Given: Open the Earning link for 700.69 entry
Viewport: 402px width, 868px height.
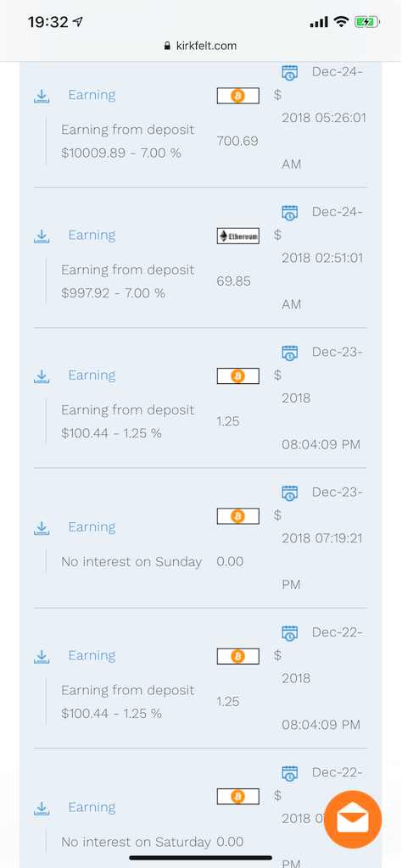Looking at the screenshot, I should pos(92,95).
